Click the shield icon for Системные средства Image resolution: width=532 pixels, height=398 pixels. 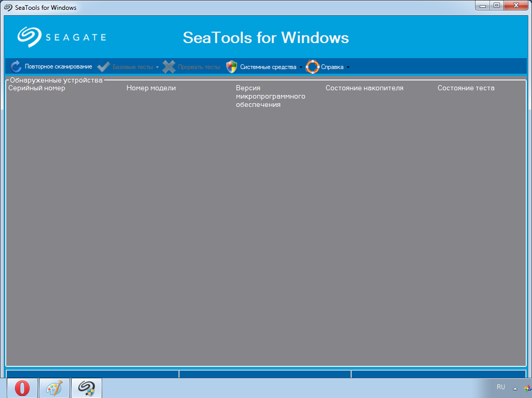pos(231,66)
